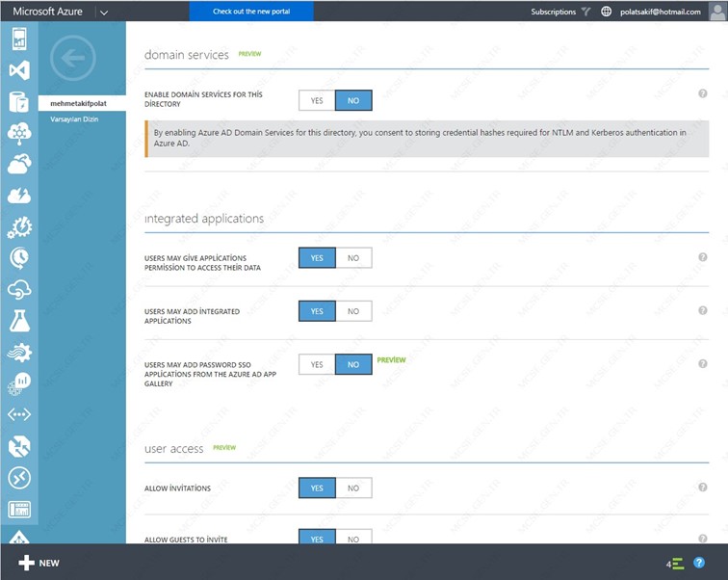728x580 pixels.
Task: Open the Stream Analytics gear with waves icon
Action: pyautogui.click(x=19, y=353)
